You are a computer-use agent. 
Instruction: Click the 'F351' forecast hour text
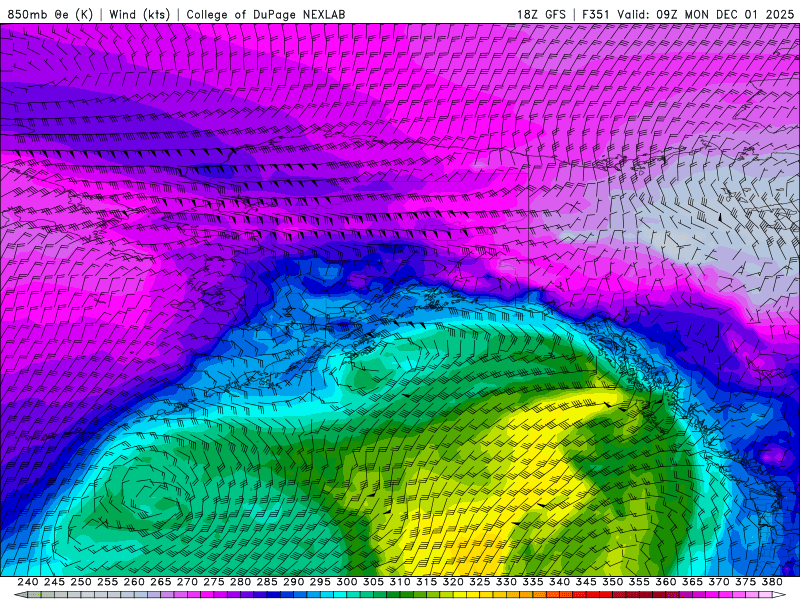(x=596, y=14)
